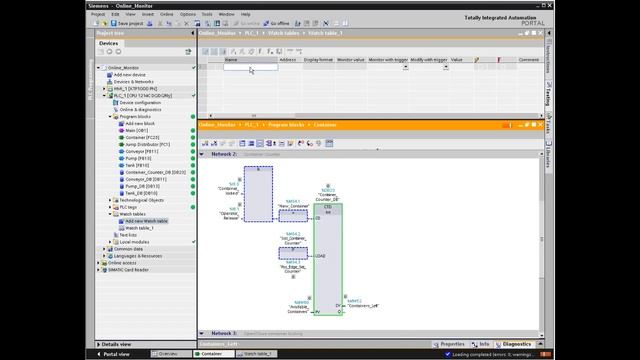
Task: Click the Add new device icon
Action: coord(109,75)
